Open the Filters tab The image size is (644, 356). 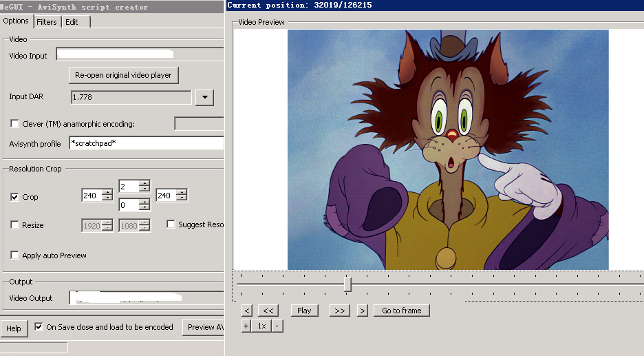[x=46, y=22]
